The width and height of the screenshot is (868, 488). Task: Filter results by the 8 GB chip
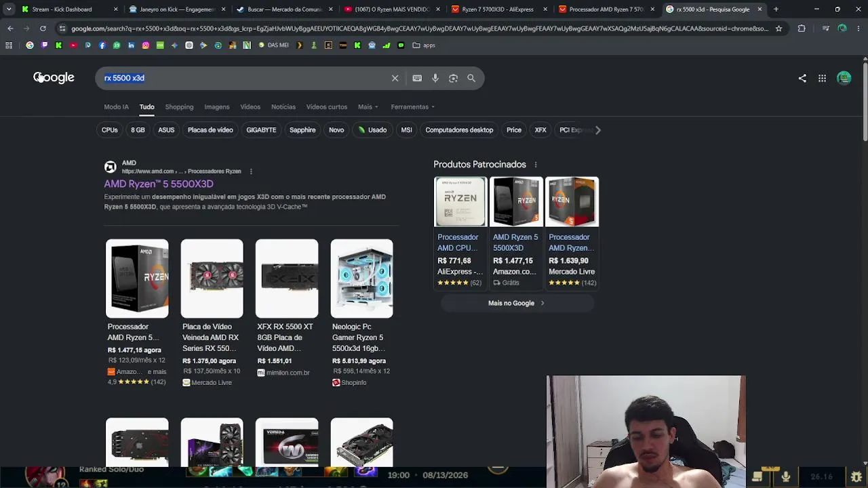138,130
